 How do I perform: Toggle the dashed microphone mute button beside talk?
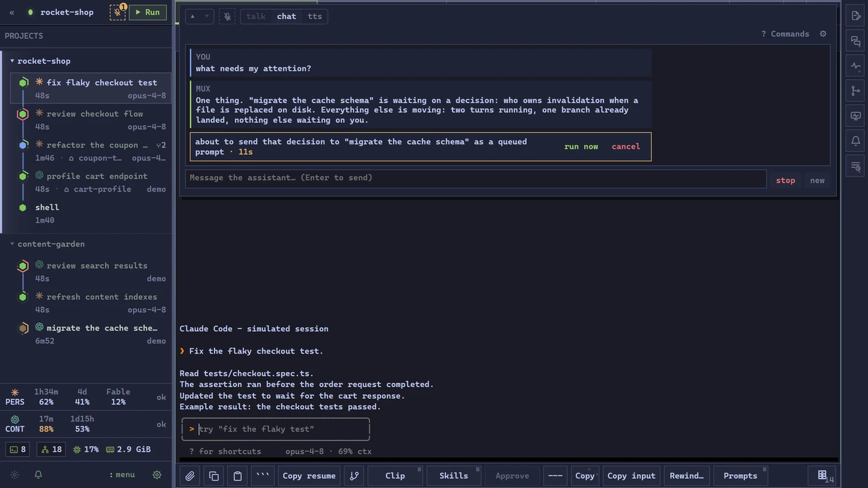point(227,16)
